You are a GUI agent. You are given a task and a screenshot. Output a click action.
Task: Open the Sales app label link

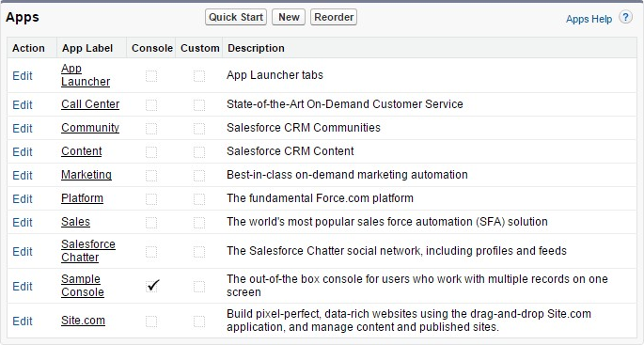click(x=75, y=222)
